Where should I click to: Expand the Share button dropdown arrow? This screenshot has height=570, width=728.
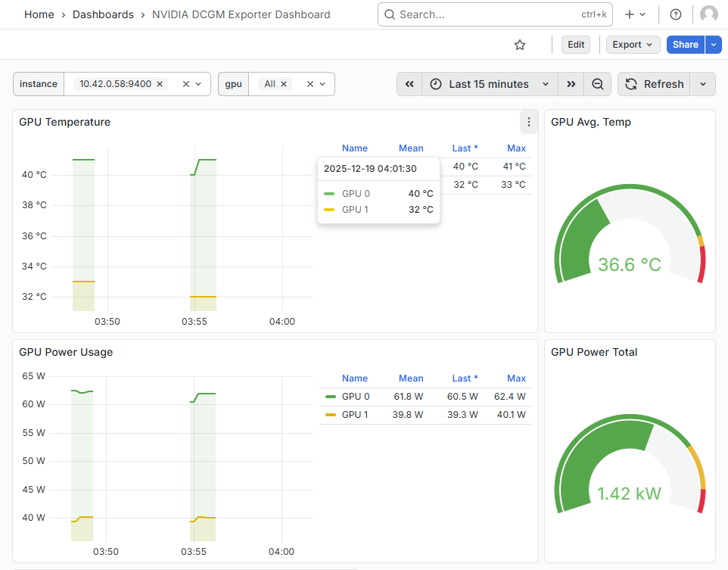[714, 45]
